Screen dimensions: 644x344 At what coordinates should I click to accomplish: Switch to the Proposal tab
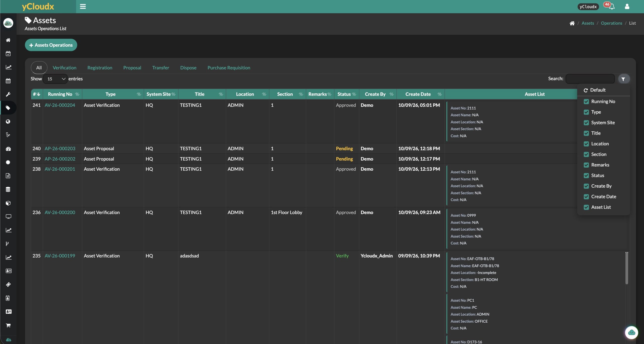(x=132, y=68)
